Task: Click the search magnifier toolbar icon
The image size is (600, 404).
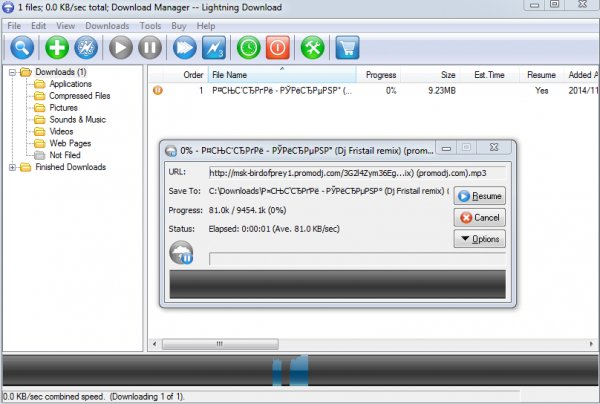Action: click(x=22, y=48)
